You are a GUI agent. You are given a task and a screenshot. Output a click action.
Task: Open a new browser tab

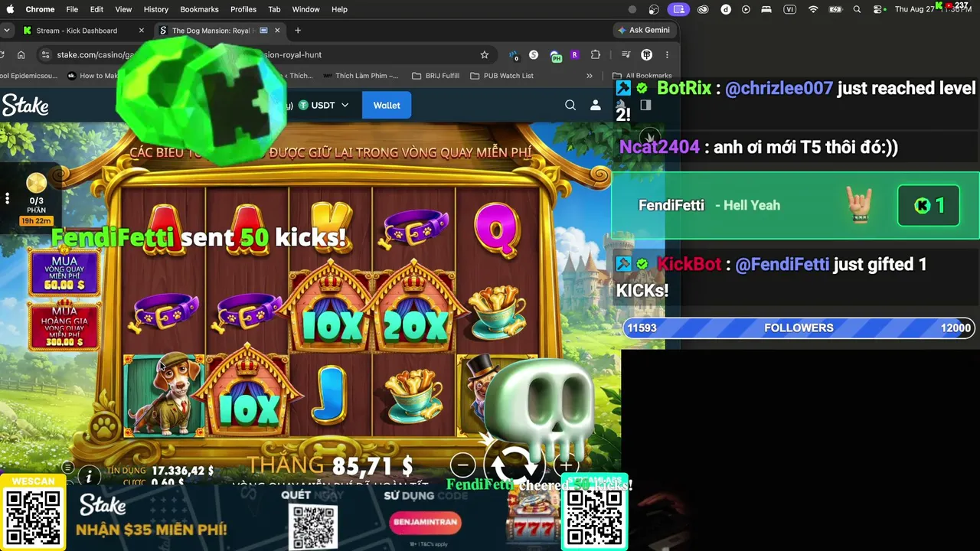click(x=298, y=31)
